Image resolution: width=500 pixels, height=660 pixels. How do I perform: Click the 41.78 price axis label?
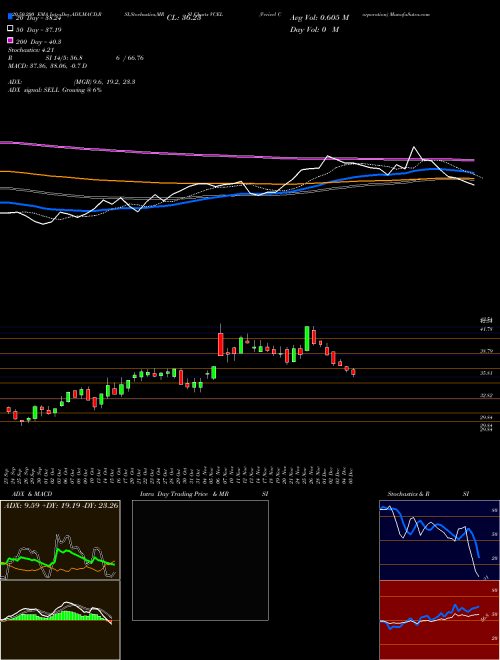[486, 329]
